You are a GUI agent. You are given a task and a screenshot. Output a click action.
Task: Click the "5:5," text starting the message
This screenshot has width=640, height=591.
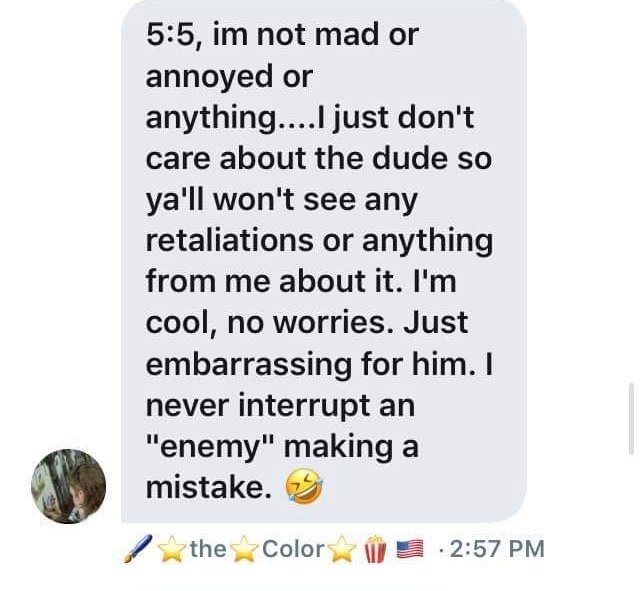click(x=174, y=36)
